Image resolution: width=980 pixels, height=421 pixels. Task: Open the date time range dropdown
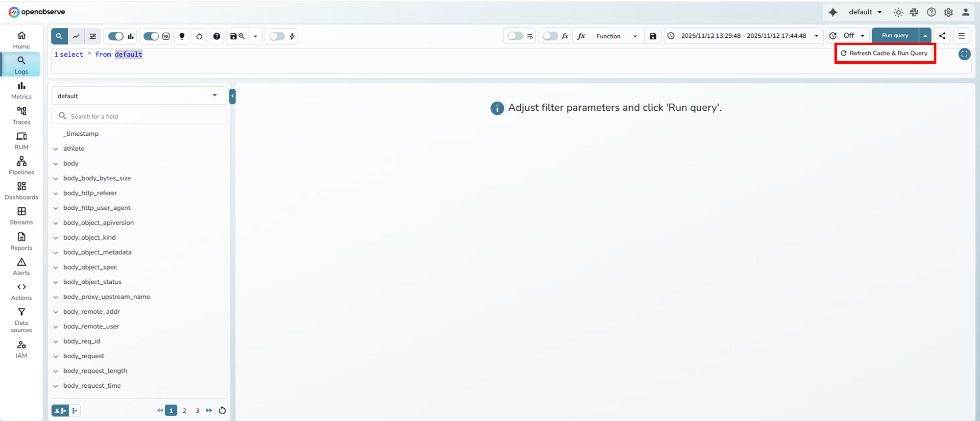point(743,36)
